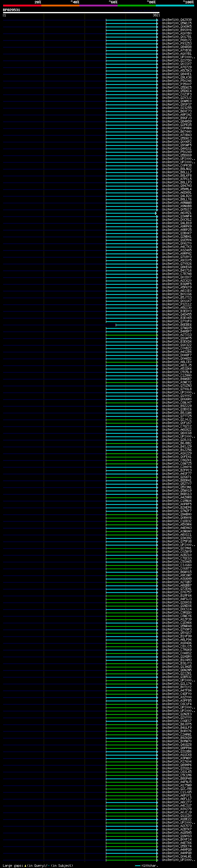
Task: Click the cyan ~100% identity legend segment
Action: pos(175,6)
